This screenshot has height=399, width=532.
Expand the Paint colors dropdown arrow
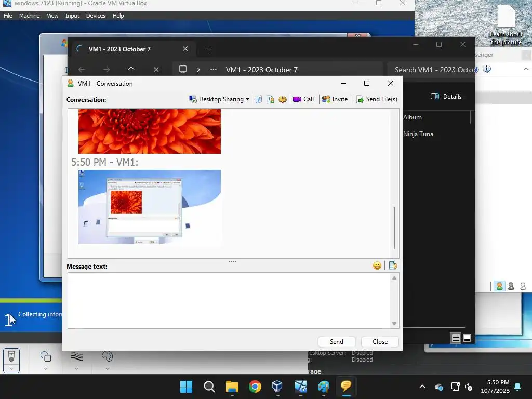107,369
